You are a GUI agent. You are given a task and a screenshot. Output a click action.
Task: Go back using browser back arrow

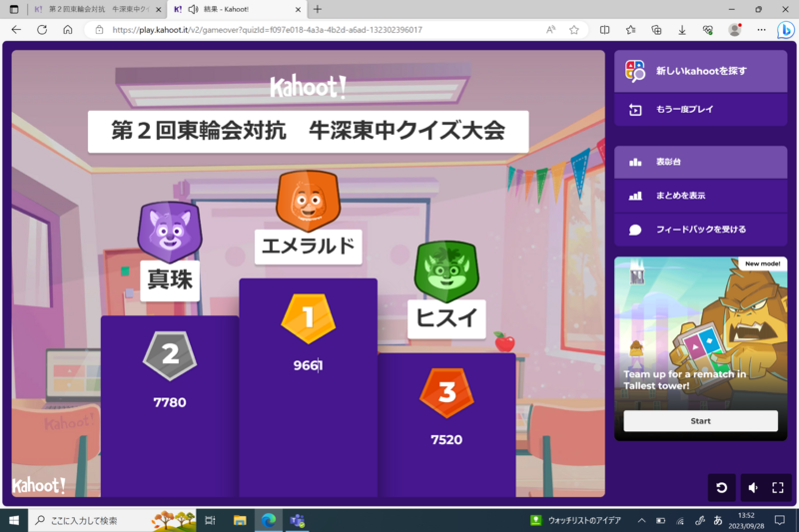pyautogui.click(x=16, y=30)
